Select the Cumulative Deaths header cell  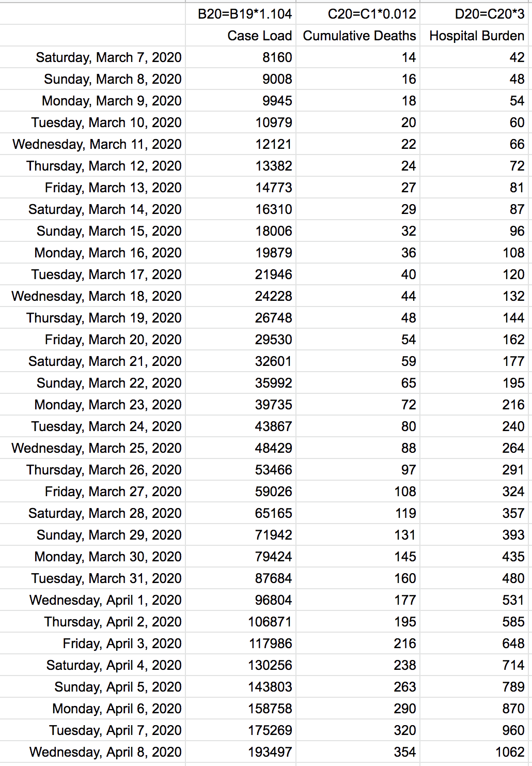(x=358, y=36)
